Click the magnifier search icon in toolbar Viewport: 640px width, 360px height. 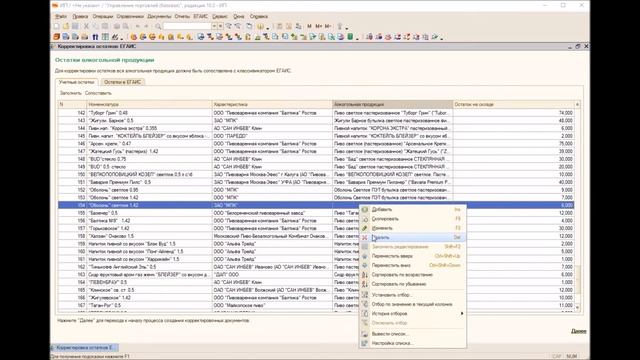[158, 26]
